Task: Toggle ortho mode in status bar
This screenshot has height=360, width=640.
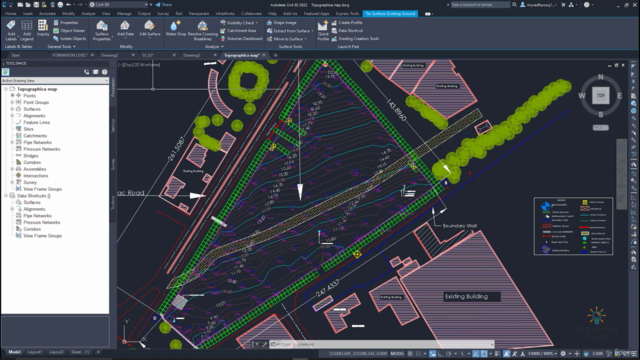Action: click(440, 353)
